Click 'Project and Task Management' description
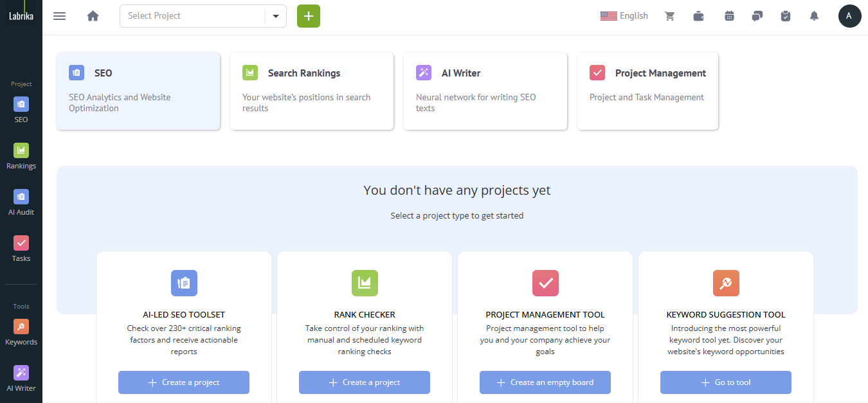The height and width of the screenshot is (403, 868). point(647,98)
